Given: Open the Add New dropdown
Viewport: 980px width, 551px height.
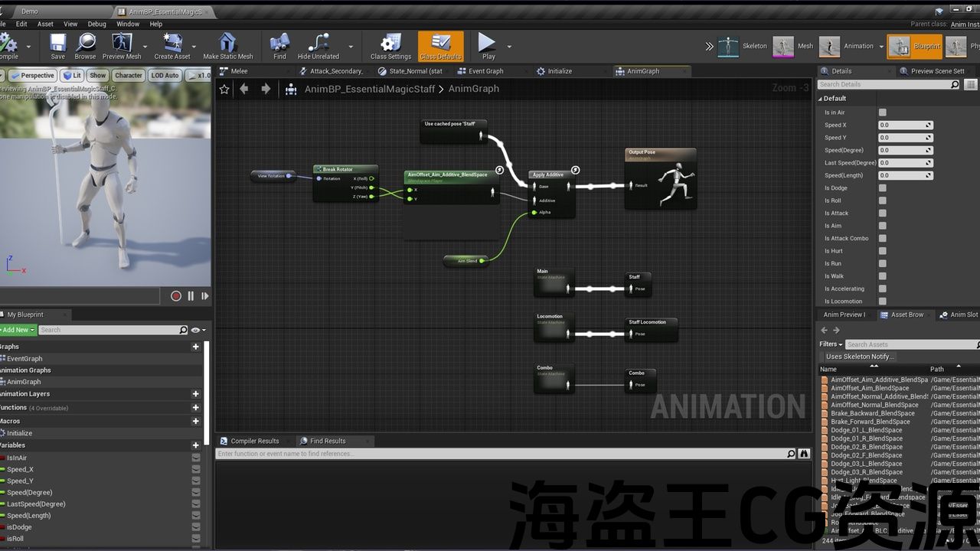Looking at the screenshot, I should 17,330.
